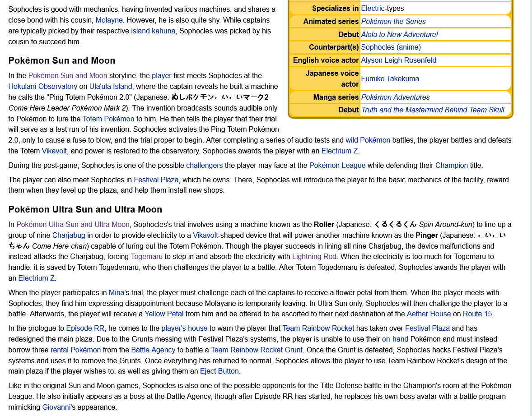Viewport: 532px width, 416px height.
Task: Click the Charjabug link
Action: 69,235
